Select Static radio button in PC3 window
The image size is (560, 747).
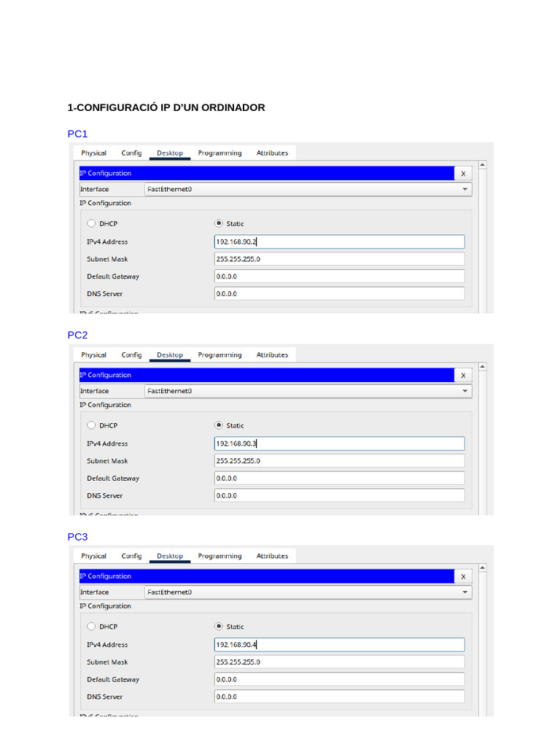tap(219, 627)
